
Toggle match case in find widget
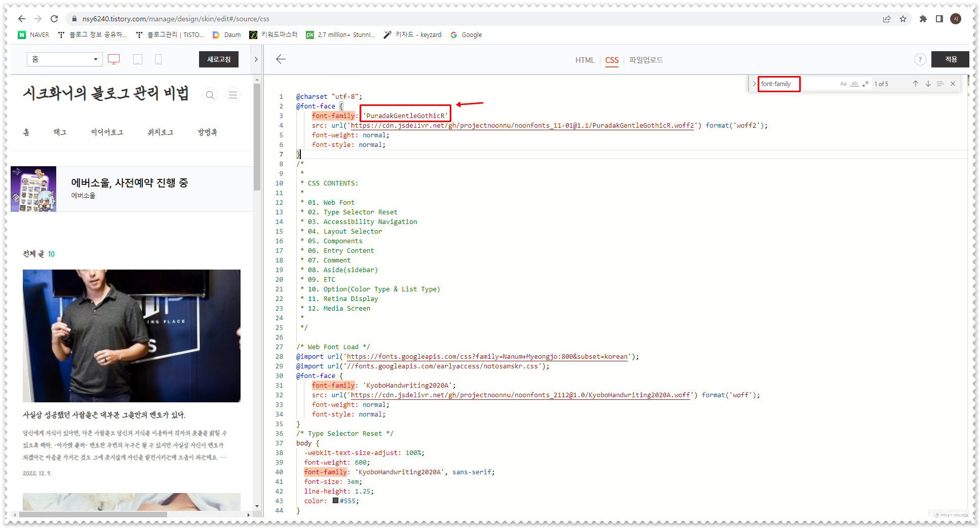(x=843, y=84)
